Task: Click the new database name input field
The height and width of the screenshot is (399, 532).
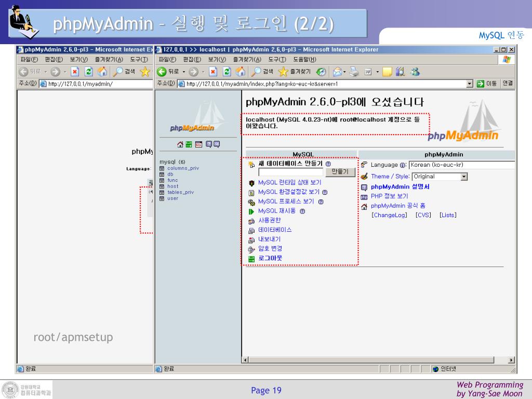Action: tap(291, 172)
